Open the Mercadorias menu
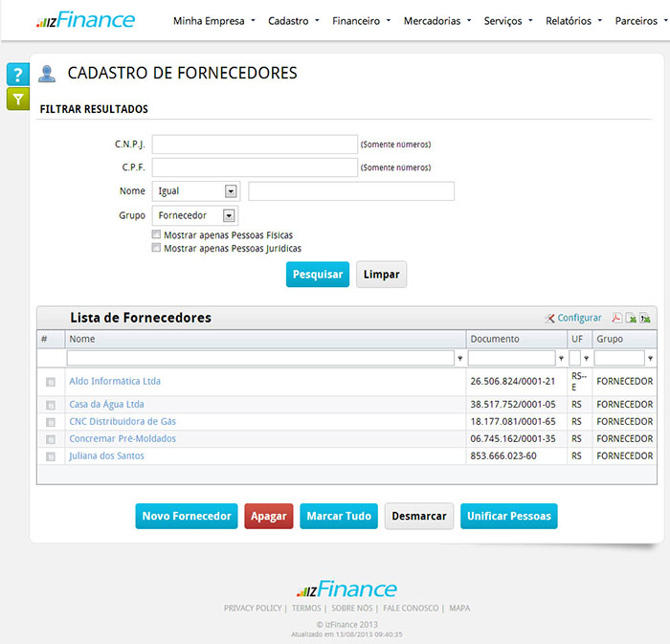 tap(437, 21)
